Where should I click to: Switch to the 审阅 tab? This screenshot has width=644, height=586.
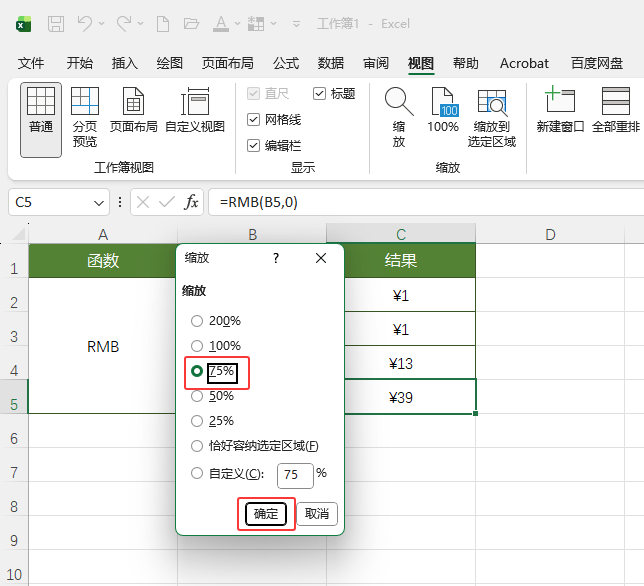[x=376, y=63]
